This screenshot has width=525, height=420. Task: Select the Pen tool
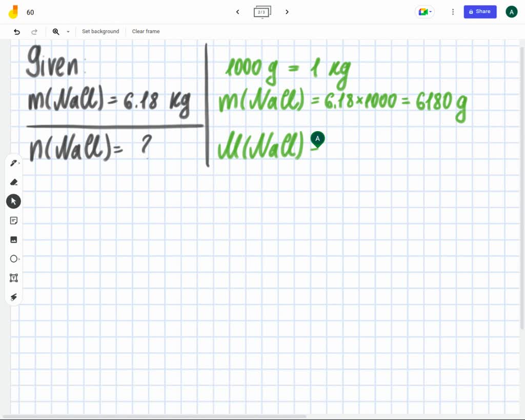(13, 162)
